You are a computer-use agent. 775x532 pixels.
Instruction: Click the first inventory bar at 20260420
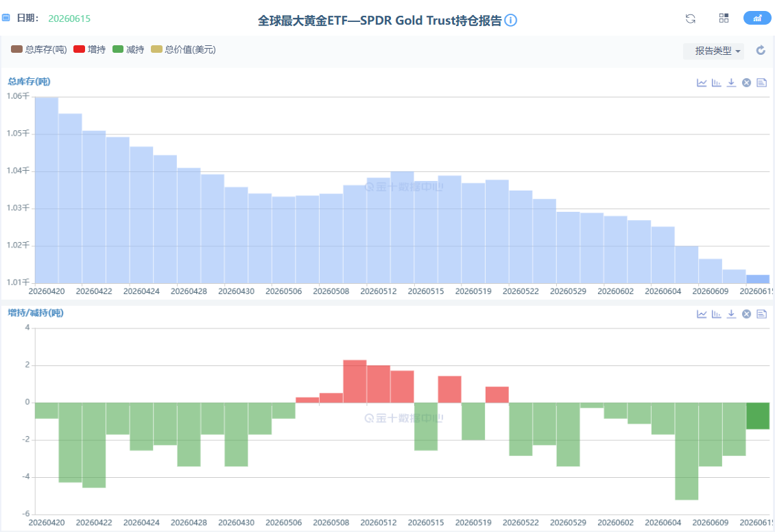pyautogui.click(x=47, y=190)
